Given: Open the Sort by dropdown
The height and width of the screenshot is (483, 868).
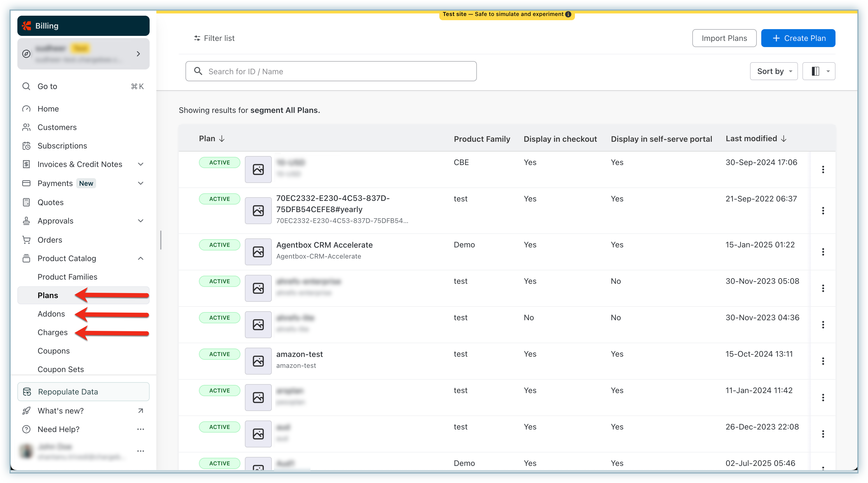Looking at the screenshot, I should click(774, 71).
